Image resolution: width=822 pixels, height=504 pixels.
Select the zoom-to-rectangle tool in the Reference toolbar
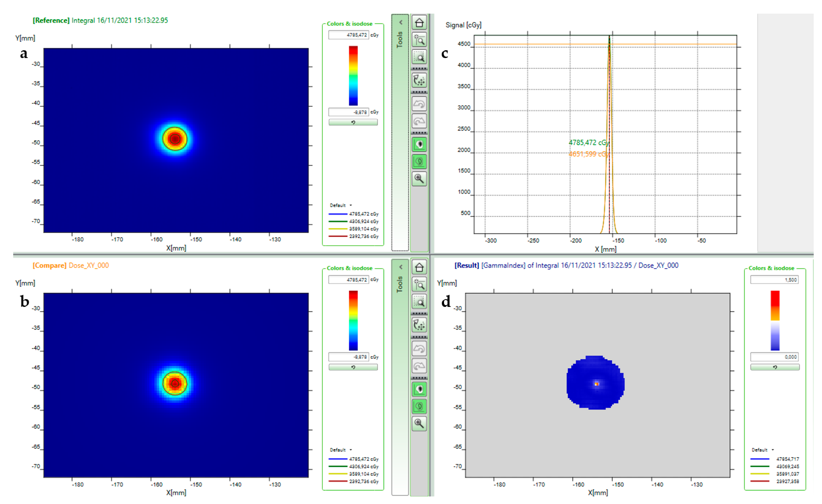(x=419, y=57)
